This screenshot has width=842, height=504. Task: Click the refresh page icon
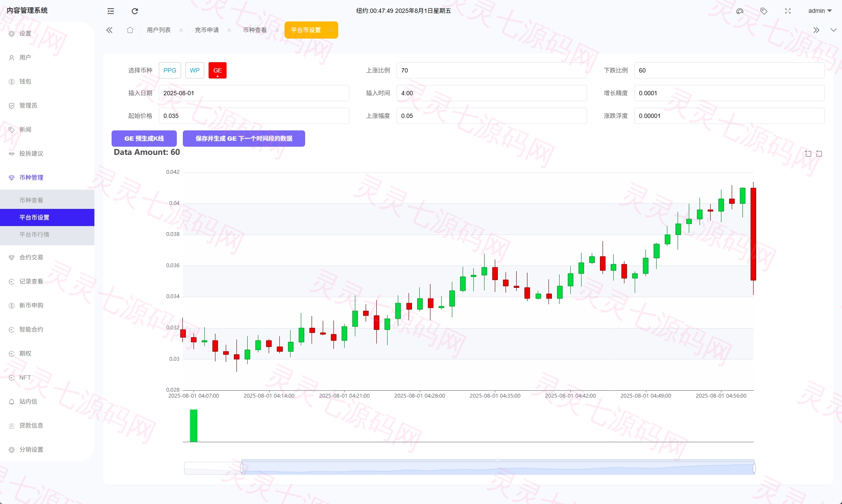[x=135, y=11]
